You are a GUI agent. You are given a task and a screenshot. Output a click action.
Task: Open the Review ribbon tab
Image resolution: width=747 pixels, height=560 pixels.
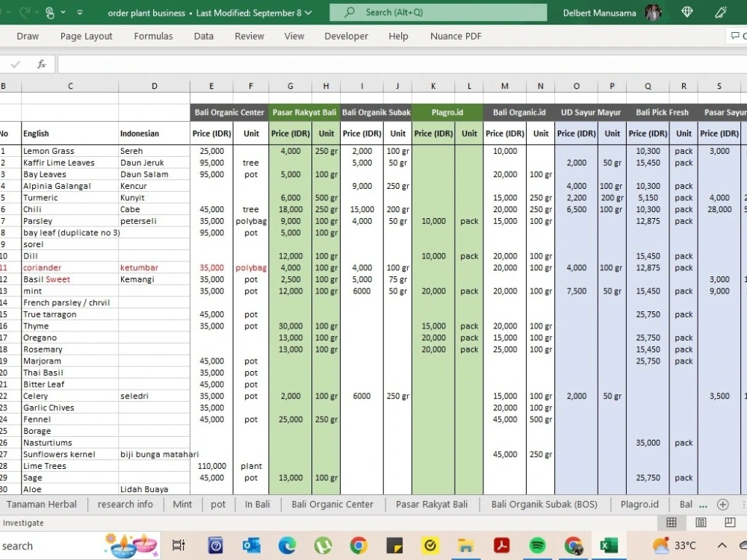click(x=249, y=36)
